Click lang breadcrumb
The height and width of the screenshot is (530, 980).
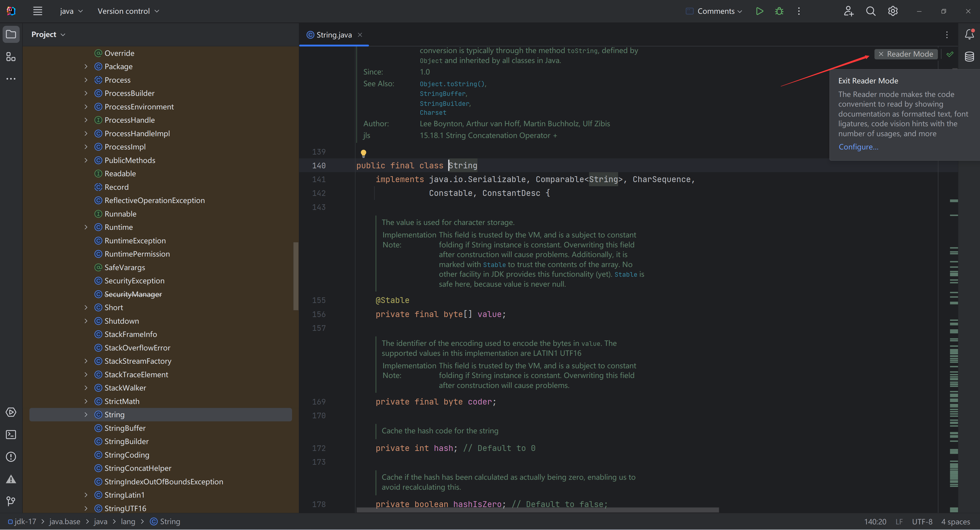click(128, 522)
